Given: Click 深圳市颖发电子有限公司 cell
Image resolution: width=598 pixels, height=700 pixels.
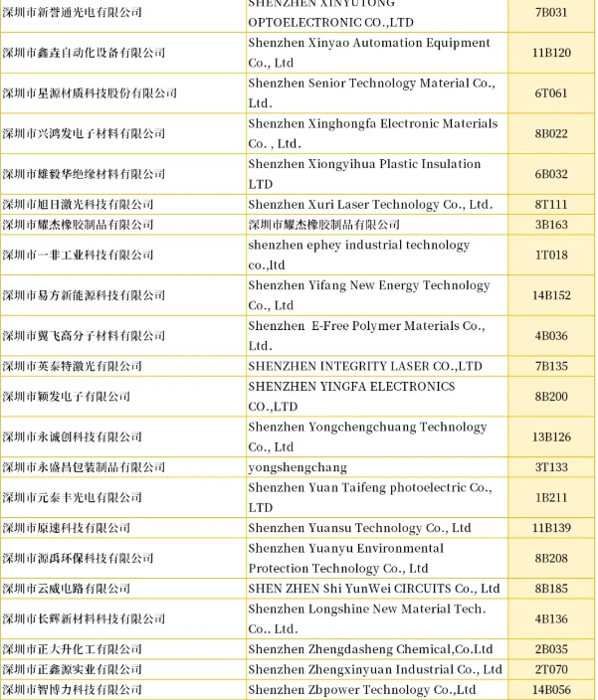Looking at the screenshot, I should [x=66, y=397].
